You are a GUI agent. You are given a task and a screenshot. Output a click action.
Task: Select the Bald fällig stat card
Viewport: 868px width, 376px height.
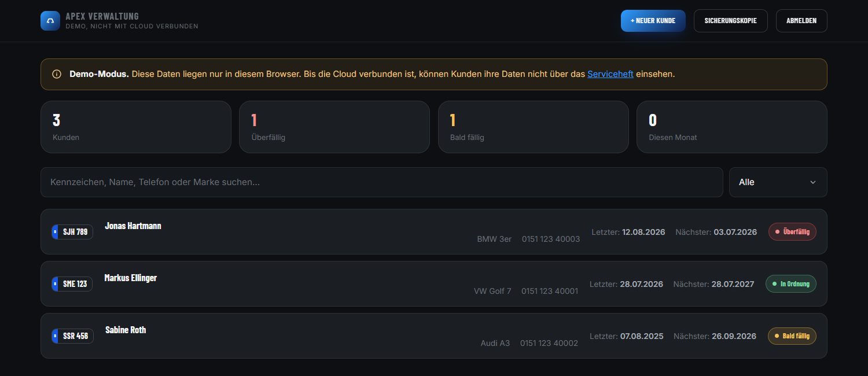(534, 127)
